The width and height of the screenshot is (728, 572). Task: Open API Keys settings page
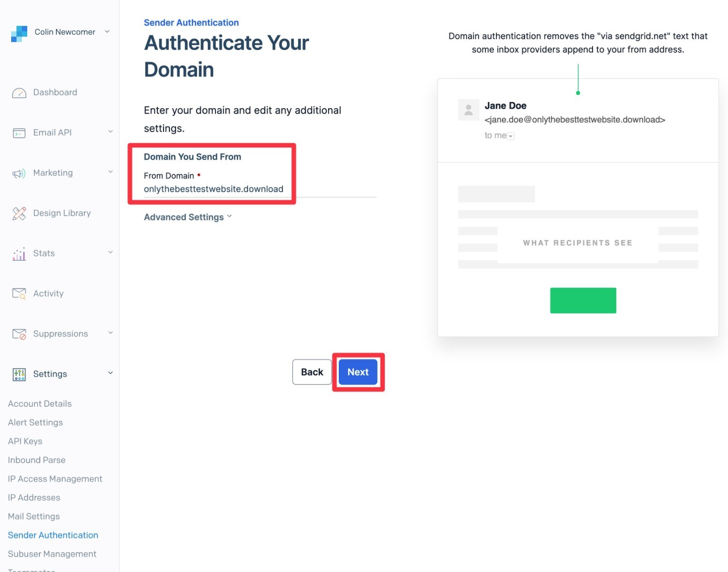[x=25, y=441]
